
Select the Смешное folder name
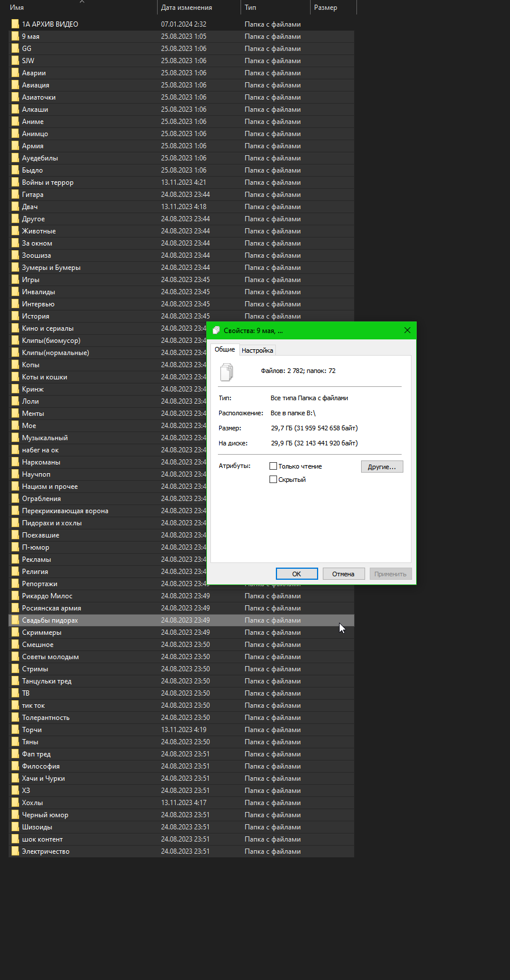coord(38,645)
